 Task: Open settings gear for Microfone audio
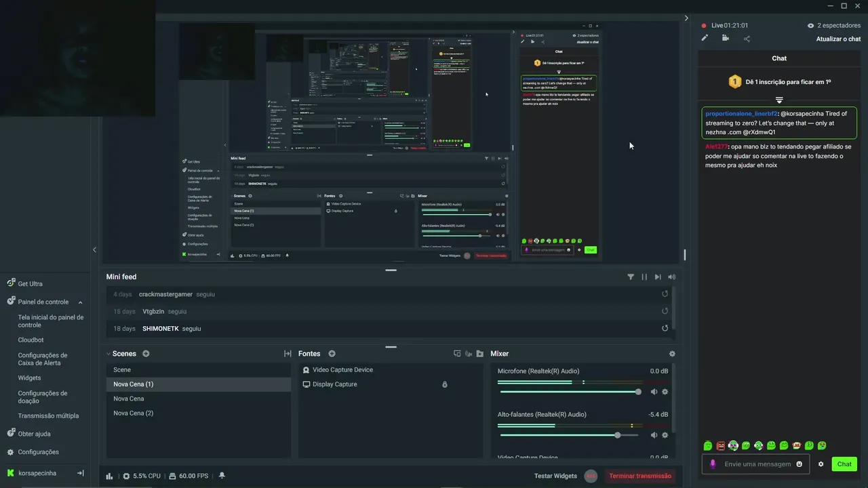[x=665, y=392]
